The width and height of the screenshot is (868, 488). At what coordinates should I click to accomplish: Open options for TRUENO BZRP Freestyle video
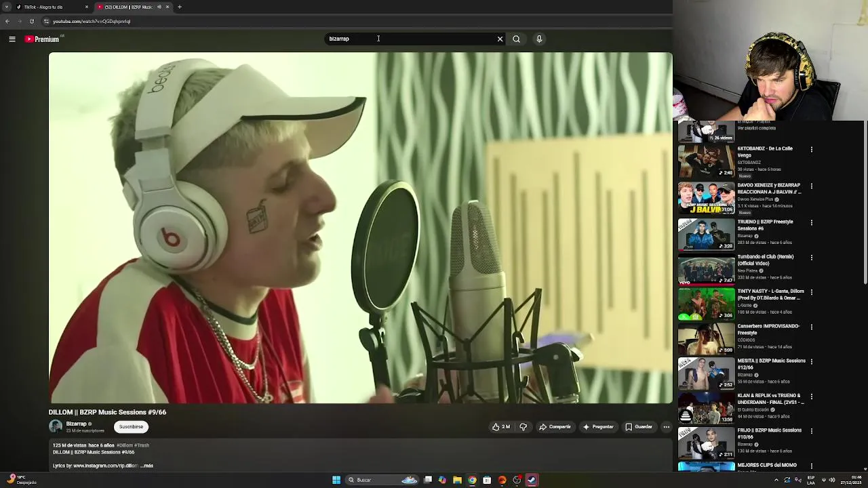(812, 223)
